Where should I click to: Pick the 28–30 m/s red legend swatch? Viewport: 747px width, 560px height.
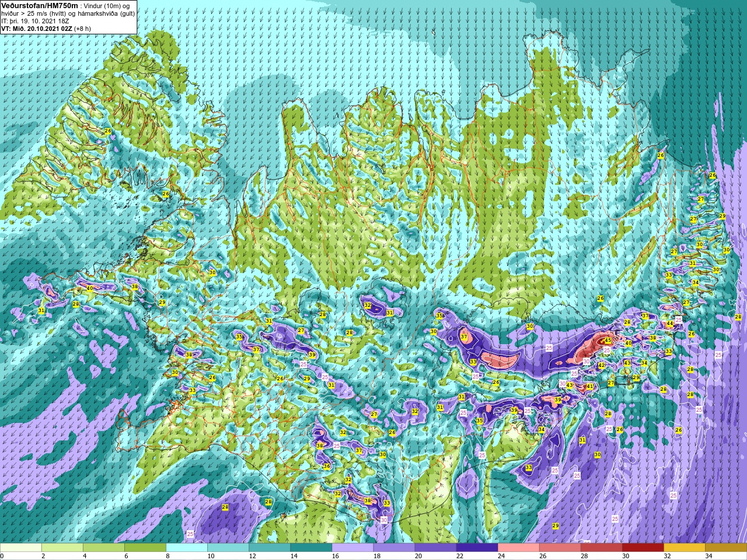[601, 548]
